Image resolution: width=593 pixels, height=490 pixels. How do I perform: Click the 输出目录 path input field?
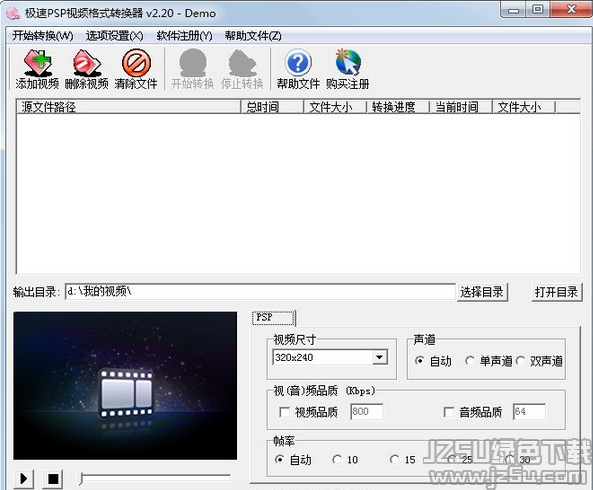[x=260, y=292]
